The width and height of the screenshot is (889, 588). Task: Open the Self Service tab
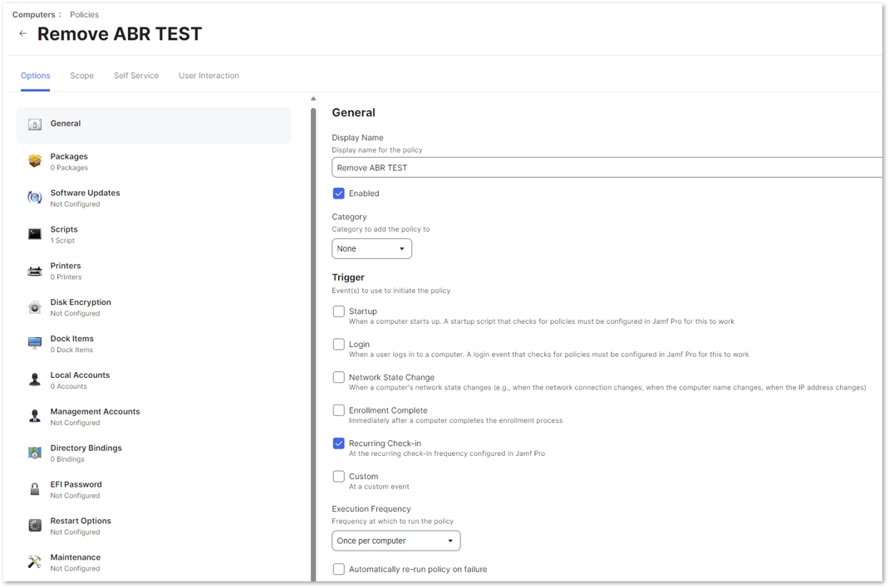(x=136, y=76)
